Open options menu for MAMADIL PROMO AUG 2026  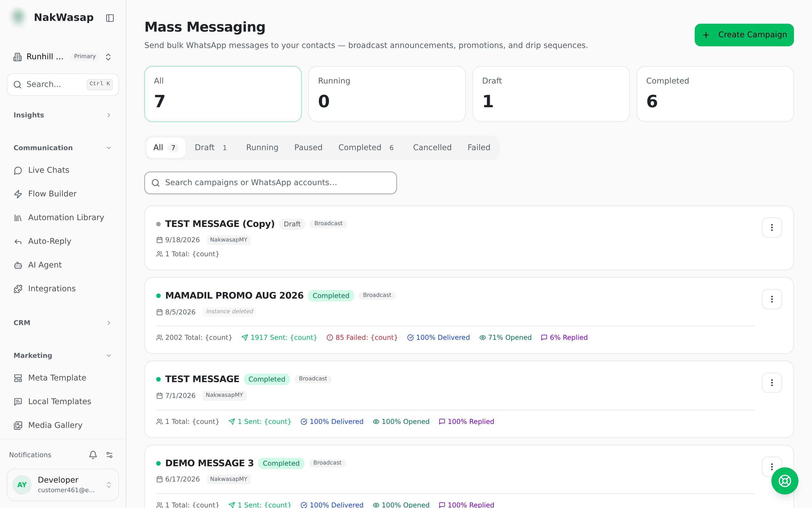pyautogui.click(x=772, y=299)
